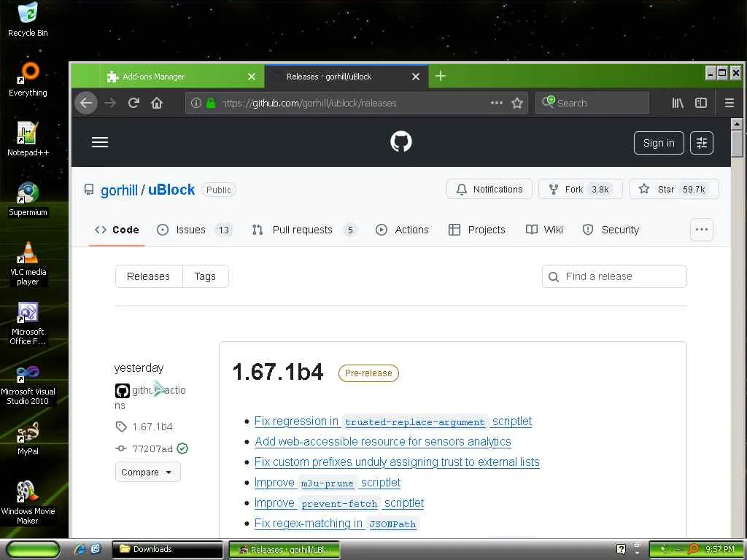Open VLC media player shortcut

tap(28, 263)
